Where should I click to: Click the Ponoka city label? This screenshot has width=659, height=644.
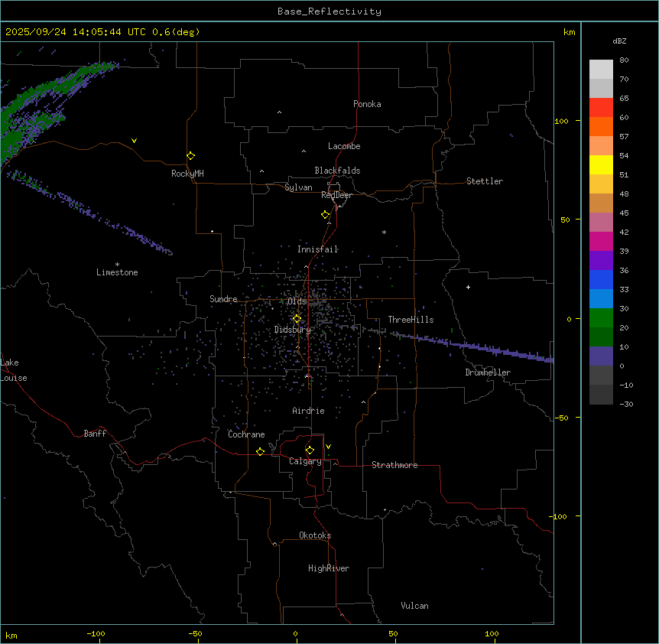click(x=367, y=104)
